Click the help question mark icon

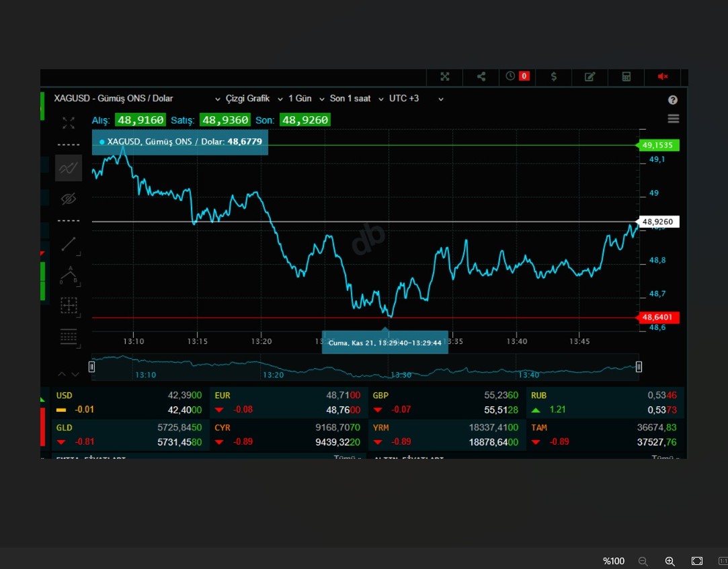click(673, 100)
